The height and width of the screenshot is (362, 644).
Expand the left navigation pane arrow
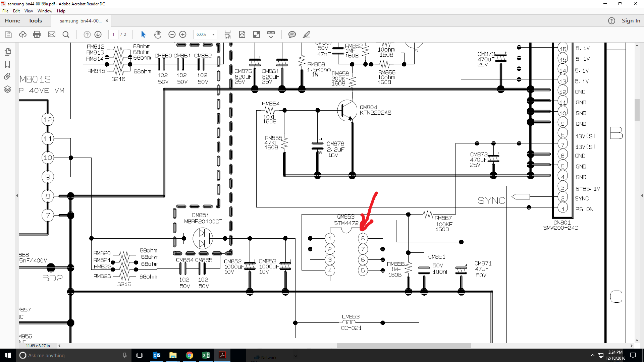[17, 195]
